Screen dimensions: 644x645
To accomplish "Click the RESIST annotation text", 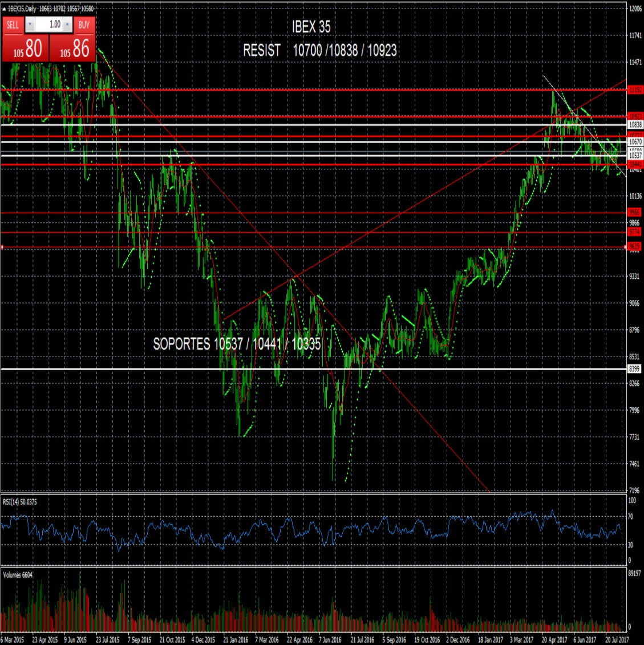I will (263, 50).
